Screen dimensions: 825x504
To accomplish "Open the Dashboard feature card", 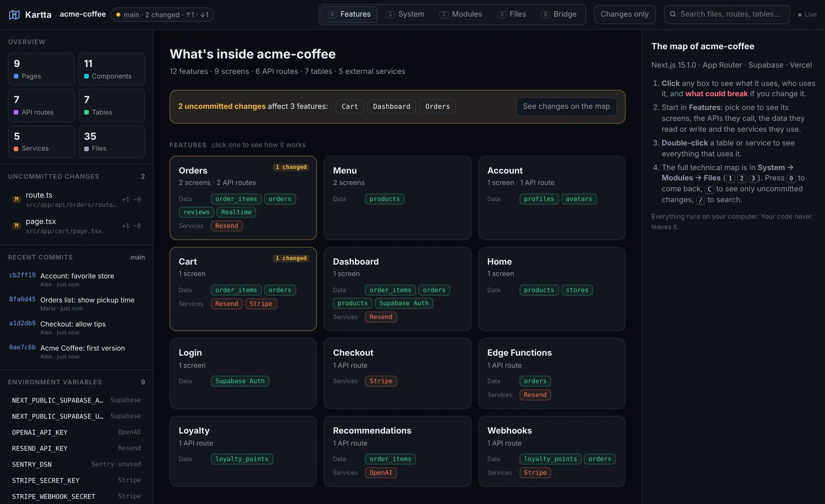I will (x=397, y=289).
